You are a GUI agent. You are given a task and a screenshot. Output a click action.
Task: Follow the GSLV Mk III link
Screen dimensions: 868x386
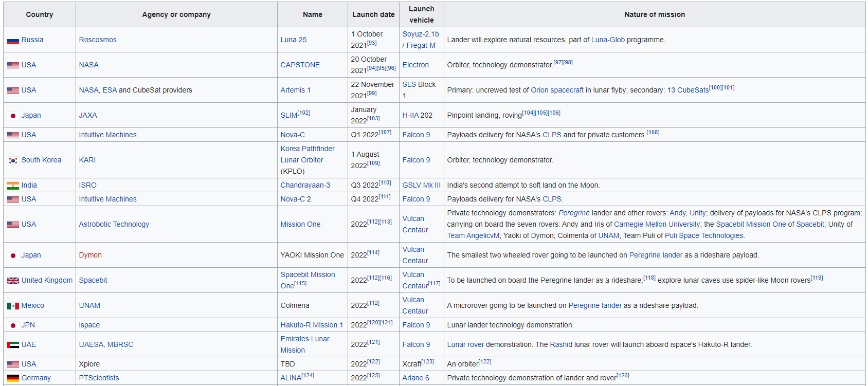[x=422, y=185]
